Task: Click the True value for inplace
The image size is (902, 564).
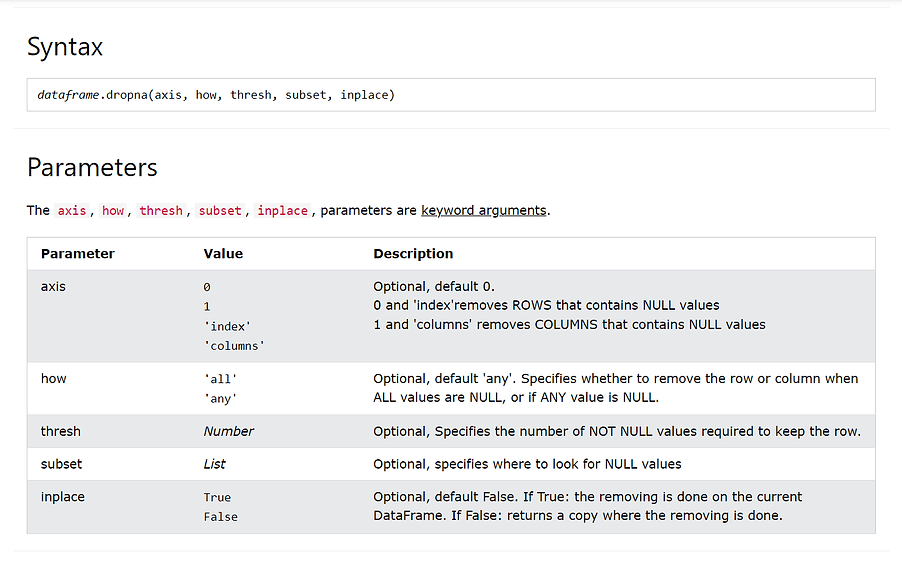Action: pyautogui.click(x=217, y=498)
